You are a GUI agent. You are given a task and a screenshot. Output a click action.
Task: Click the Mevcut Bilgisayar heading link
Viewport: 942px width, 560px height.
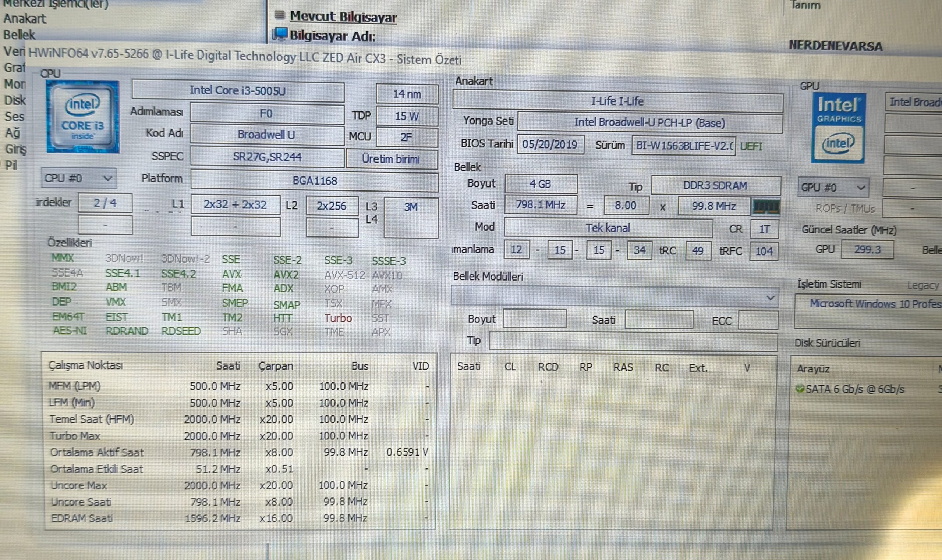coord(343,17)
